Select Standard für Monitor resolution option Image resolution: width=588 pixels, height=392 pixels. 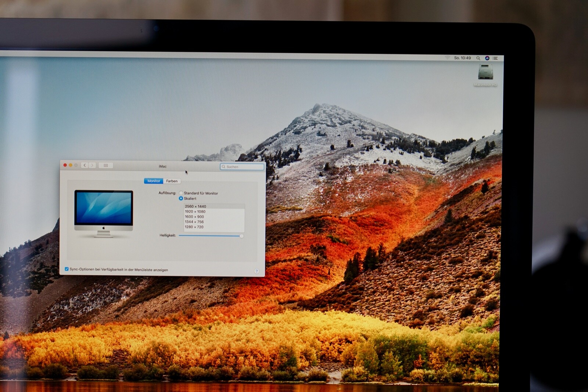(x=181, y=193)
